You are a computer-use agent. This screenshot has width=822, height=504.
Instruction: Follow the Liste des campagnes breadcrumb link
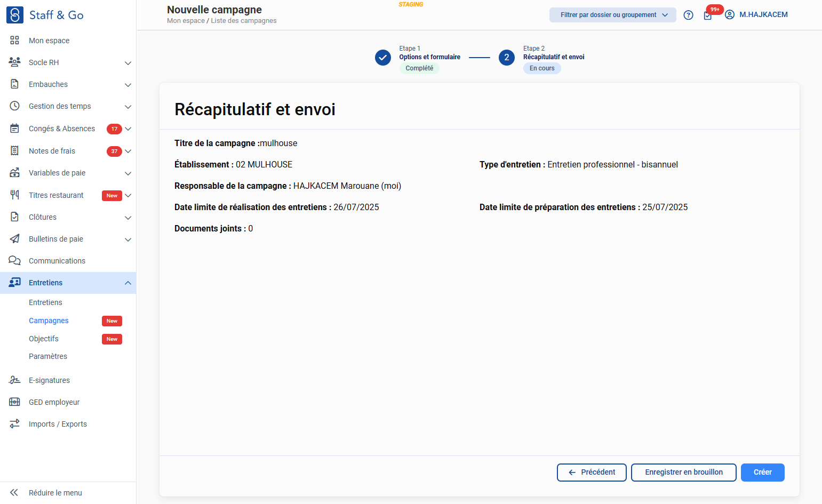[x=244, y=21]
